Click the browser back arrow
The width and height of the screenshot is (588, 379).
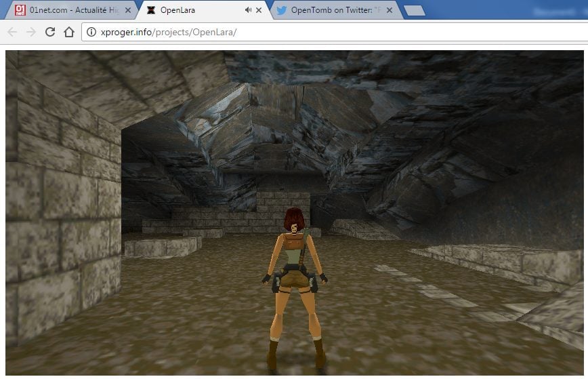[x=12, y=33]
